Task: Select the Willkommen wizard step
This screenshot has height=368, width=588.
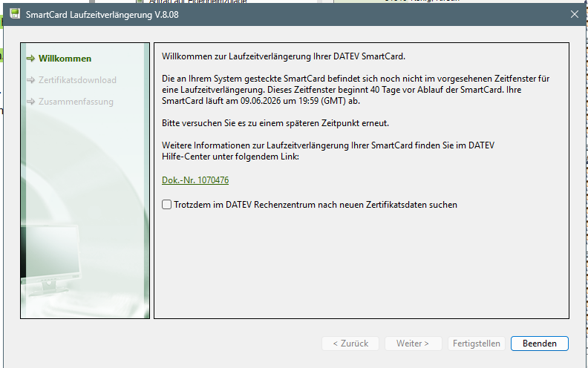Action: 65,59
